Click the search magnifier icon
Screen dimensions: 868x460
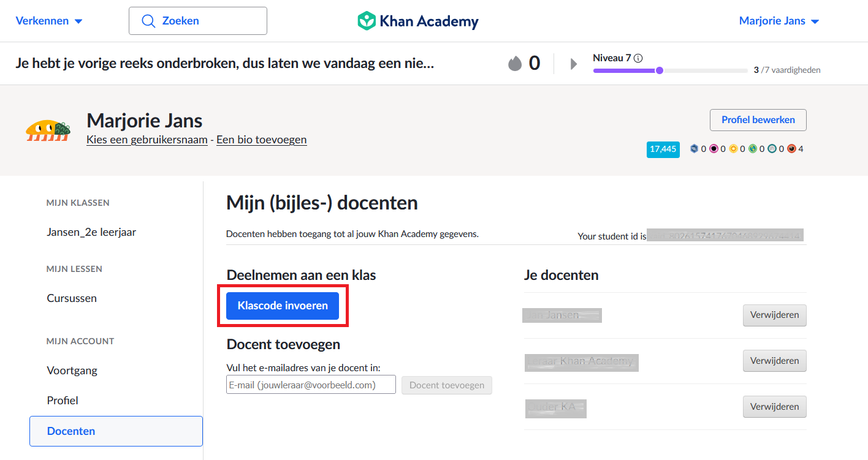point(148,21)
